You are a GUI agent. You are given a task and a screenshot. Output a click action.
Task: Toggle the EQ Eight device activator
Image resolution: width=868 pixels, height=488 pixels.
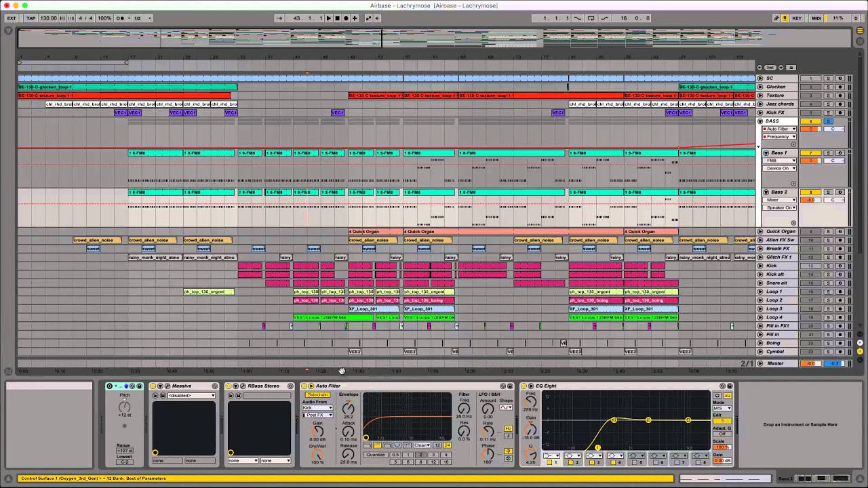(524, 386)
